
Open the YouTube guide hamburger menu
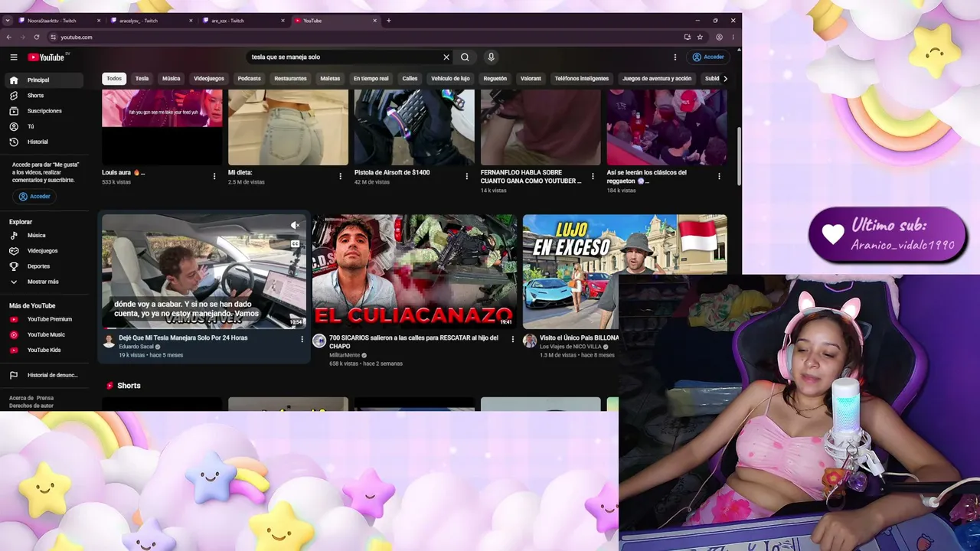14,57
